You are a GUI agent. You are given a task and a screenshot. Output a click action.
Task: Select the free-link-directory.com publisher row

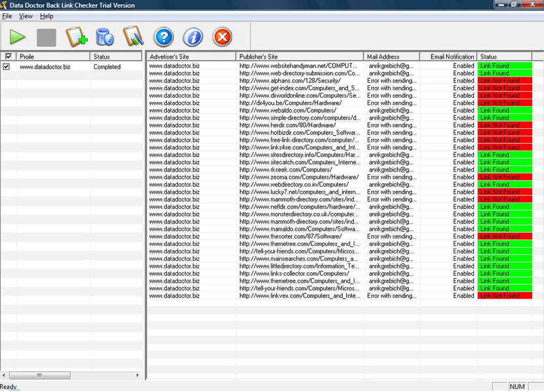[340, 140]
